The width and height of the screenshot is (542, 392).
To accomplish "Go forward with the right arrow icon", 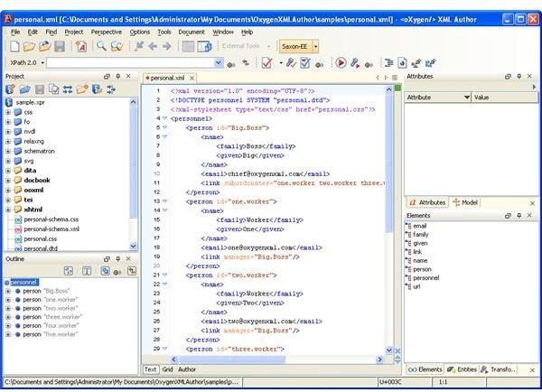I will point(166,46).
